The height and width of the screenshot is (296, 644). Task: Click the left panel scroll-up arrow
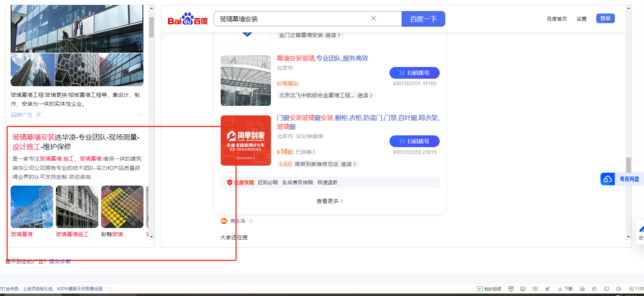(151, 8)
